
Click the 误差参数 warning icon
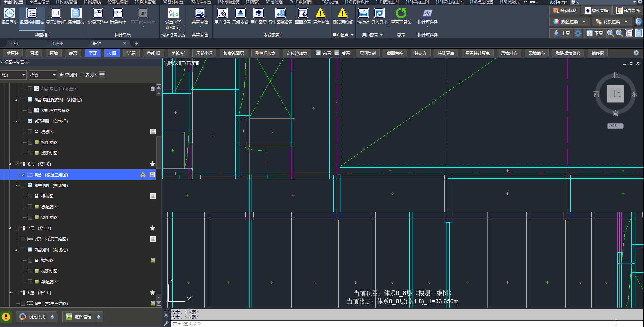click(x=321, y=14)
